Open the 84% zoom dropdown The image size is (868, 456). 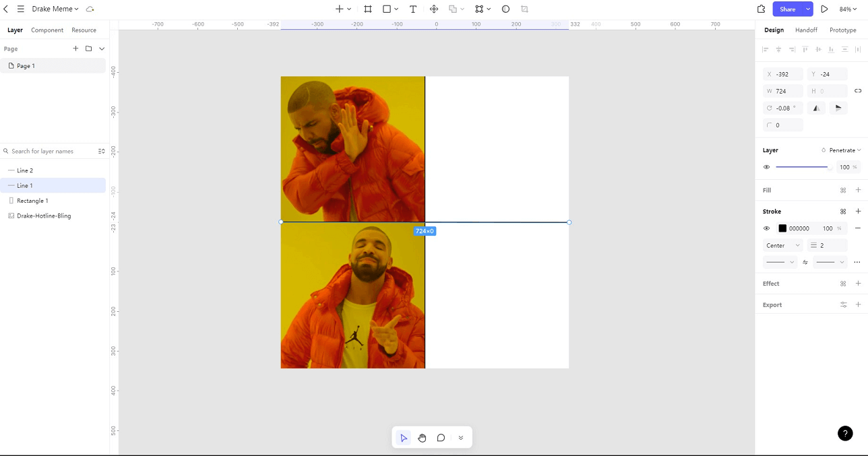tap(848, 9)
